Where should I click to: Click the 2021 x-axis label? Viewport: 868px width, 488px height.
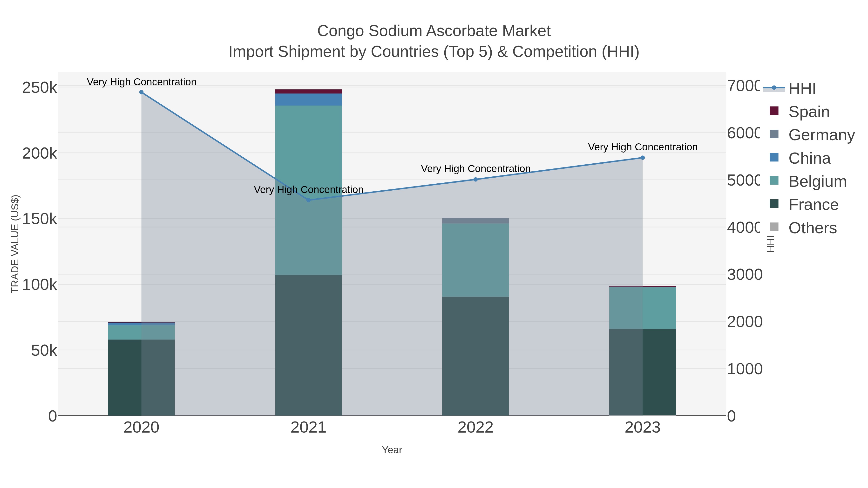(308, 428)
